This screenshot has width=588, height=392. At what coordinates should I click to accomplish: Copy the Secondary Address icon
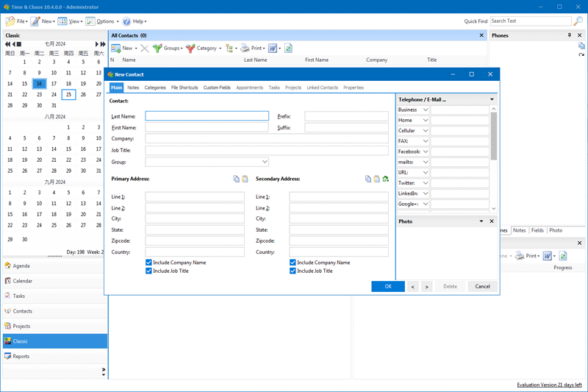(x=368, y=179)
